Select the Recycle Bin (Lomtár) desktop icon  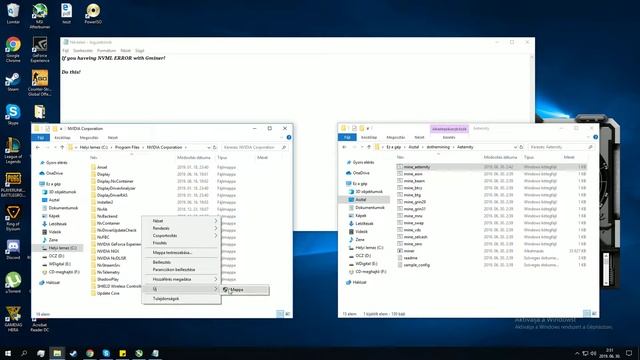point(13,13)
